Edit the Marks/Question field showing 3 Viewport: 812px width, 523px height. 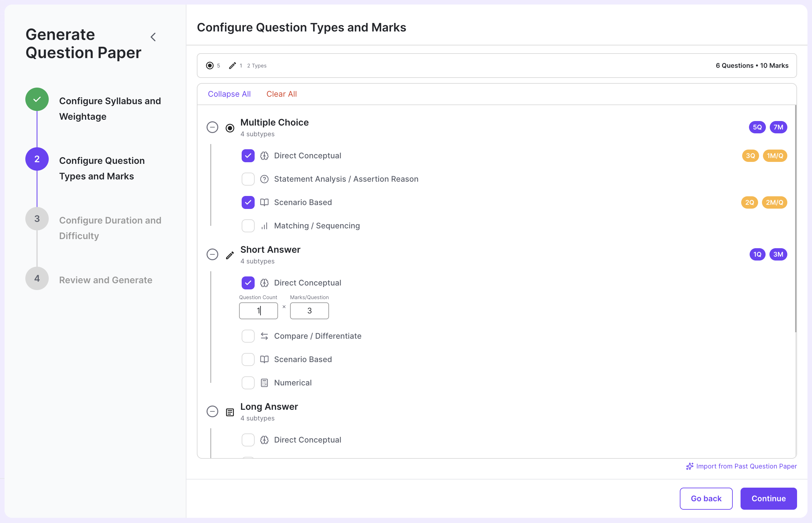tap(309, 310)
